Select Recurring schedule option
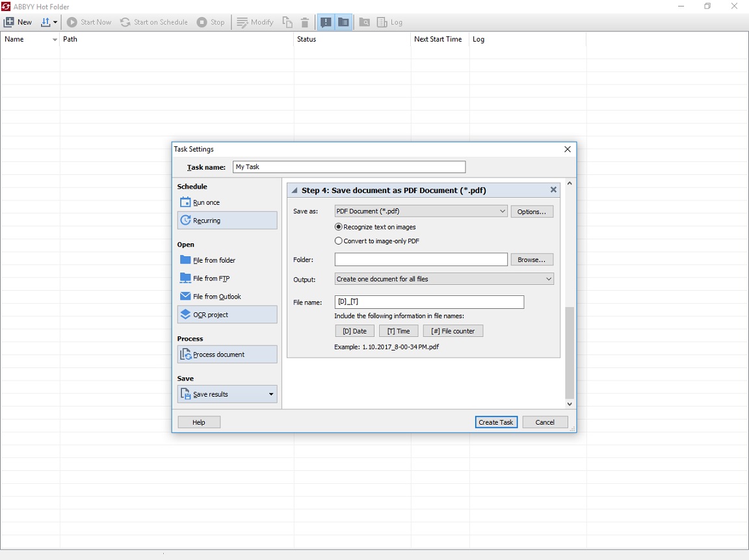The width and height of the screenshot is (749, 560). pyautogui.click(x=228, y=220)
